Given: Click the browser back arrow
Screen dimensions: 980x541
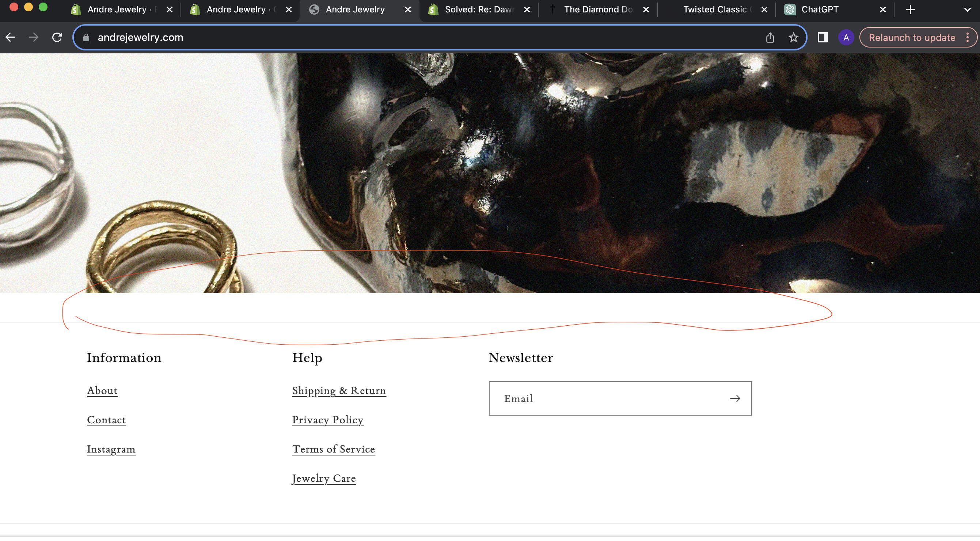Looking at the screenshot, I should click(11, 37).
